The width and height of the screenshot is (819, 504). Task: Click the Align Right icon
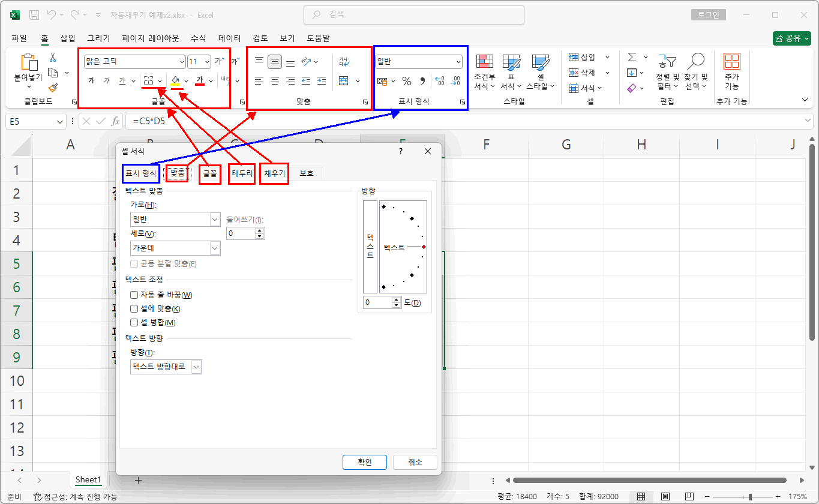(290, 80)
